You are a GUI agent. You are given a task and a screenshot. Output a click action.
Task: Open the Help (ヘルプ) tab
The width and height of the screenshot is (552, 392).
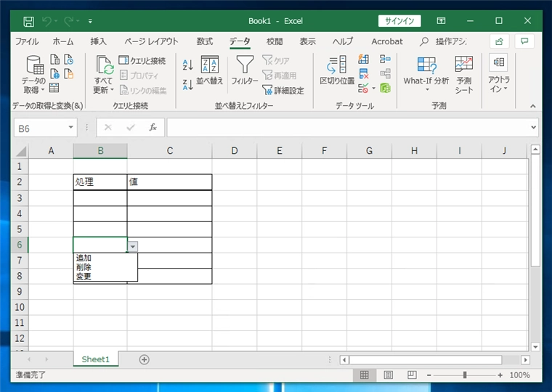343,41
